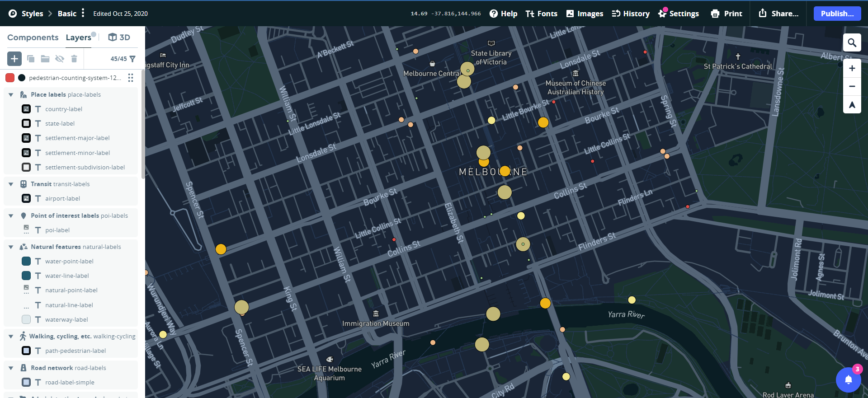Open the map search magnifier
The image size is (868, 398).
pyautogui.click(x=852, y=43)
